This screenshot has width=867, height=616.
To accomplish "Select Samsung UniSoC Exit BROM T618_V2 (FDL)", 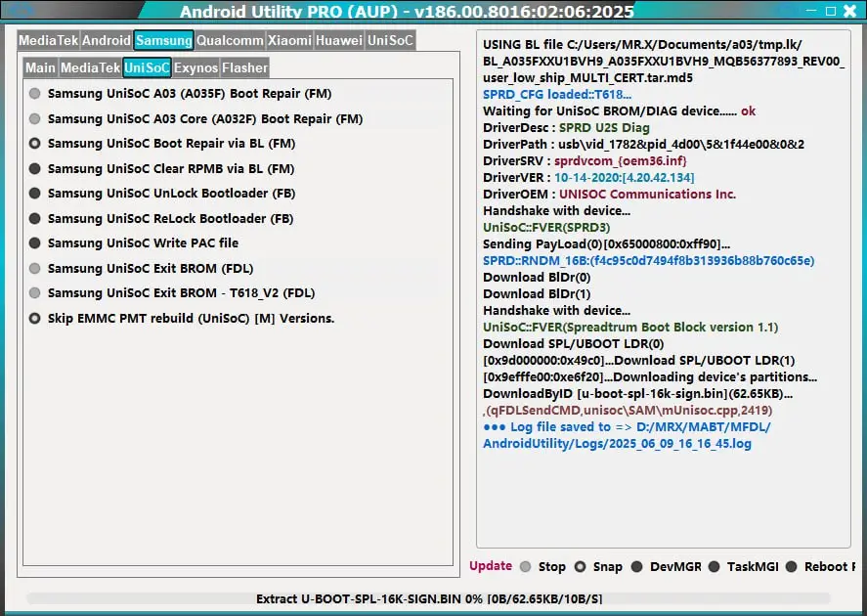I will (x=172, y=292).
